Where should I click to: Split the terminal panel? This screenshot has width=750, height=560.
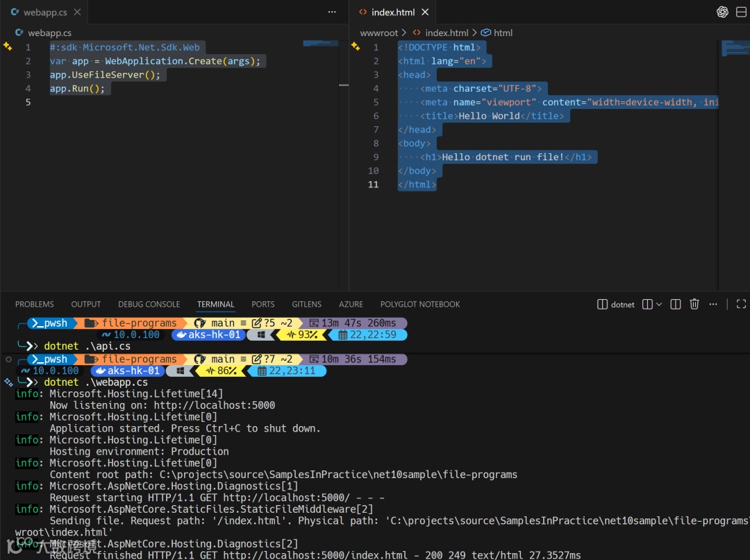tap(675, 304)
